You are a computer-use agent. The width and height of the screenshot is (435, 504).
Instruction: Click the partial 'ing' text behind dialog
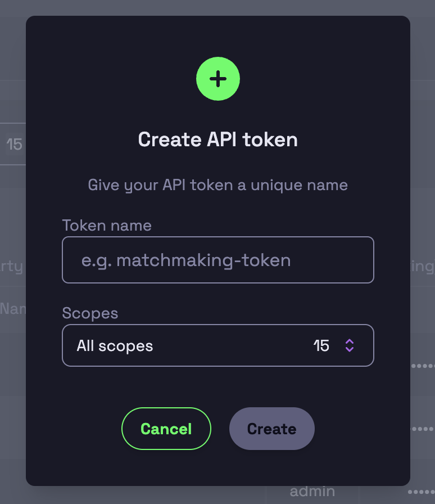click(x=423, y=267)
